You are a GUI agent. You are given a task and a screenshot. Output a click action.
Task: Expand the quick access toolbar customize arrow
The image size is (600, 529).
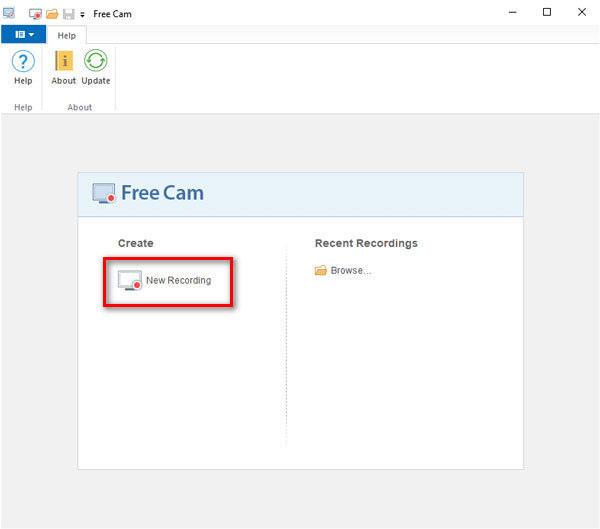coord(82,15)
